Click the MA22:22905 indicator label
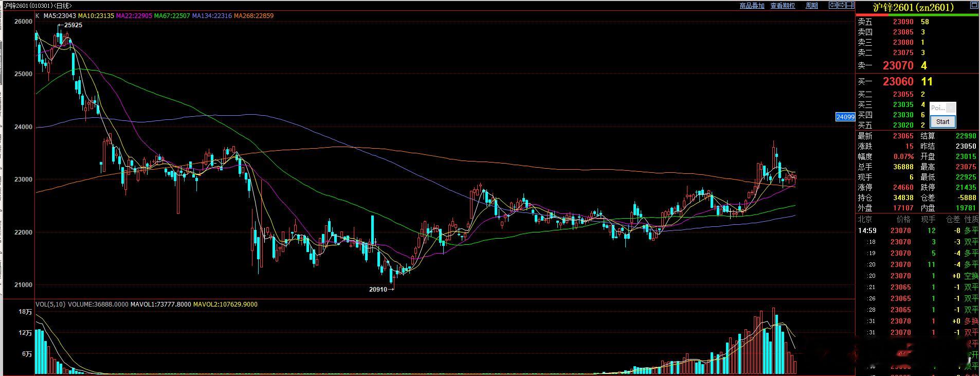980x376 pixels. click(134, 16)
